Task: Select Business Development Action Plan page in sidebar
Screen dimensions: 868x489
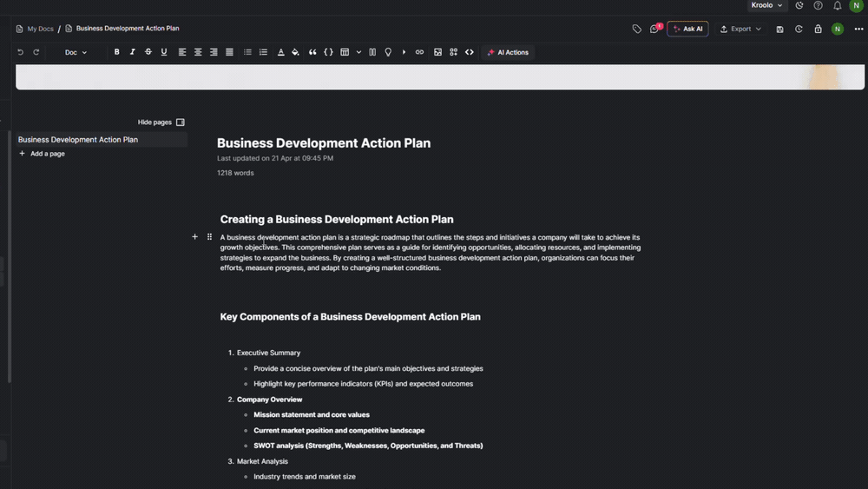Action: [78, 140]
